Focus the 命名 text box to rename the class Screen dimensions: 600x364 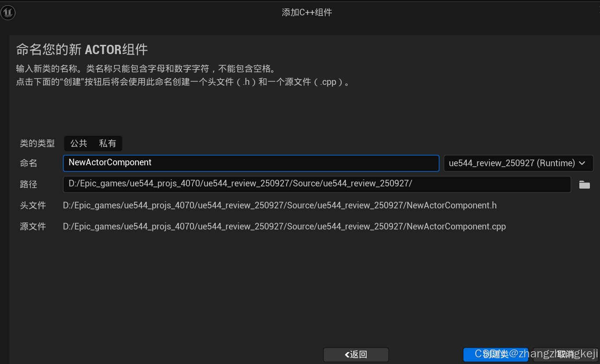[x=251, y=163]
